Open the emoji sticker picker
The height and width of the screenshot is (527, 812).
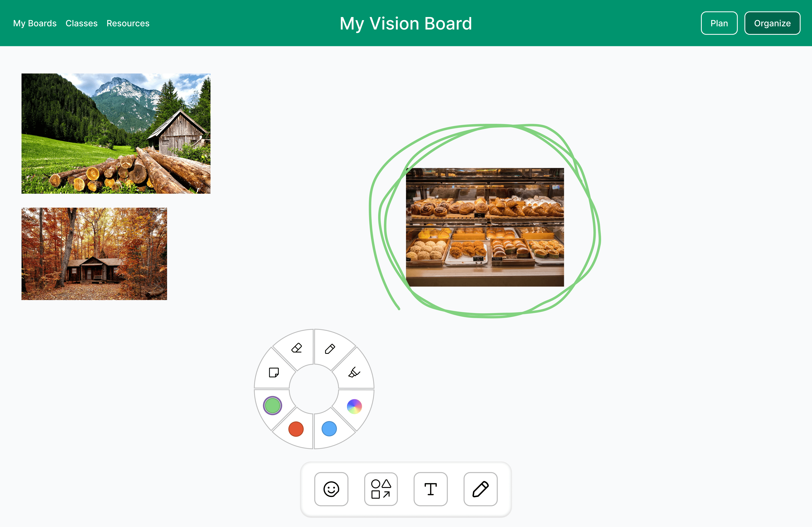tap(331, 489)
